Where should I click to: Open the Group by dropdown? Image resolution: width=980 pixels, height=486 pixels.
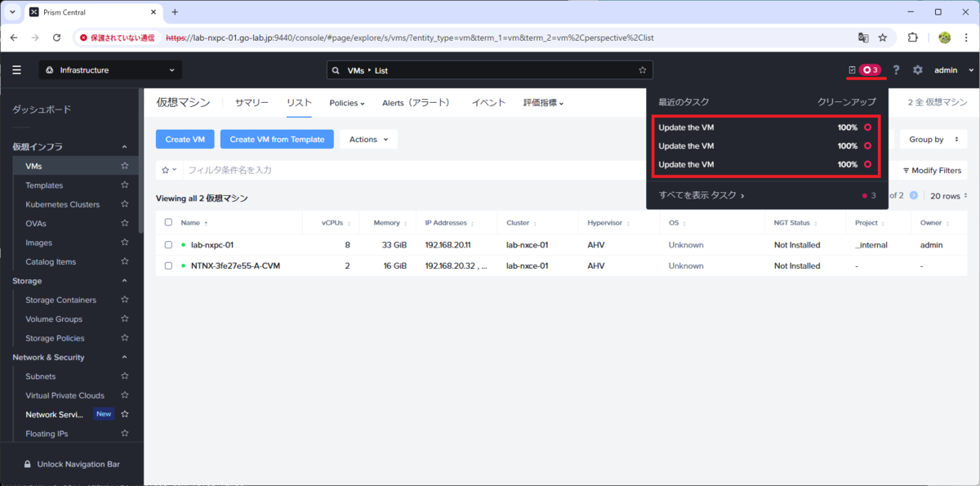click(x=933, y=140)
